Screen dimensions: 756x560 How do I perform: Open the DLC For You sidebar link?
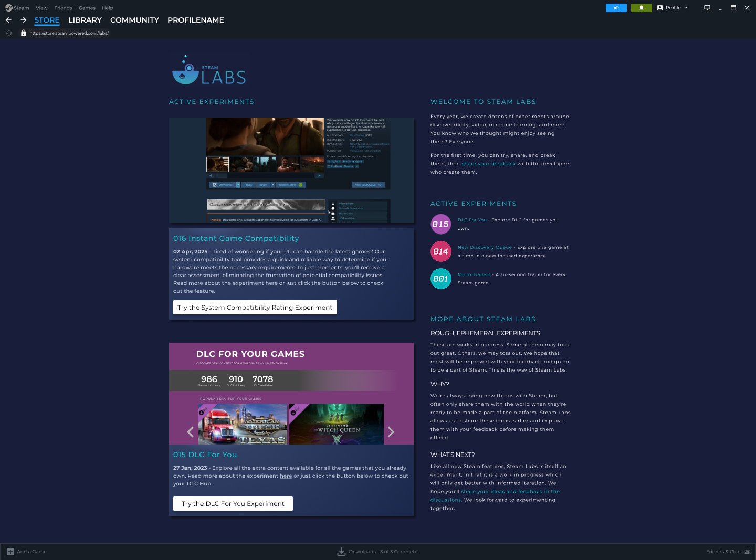pyautogui.click(x=472, y=220)
